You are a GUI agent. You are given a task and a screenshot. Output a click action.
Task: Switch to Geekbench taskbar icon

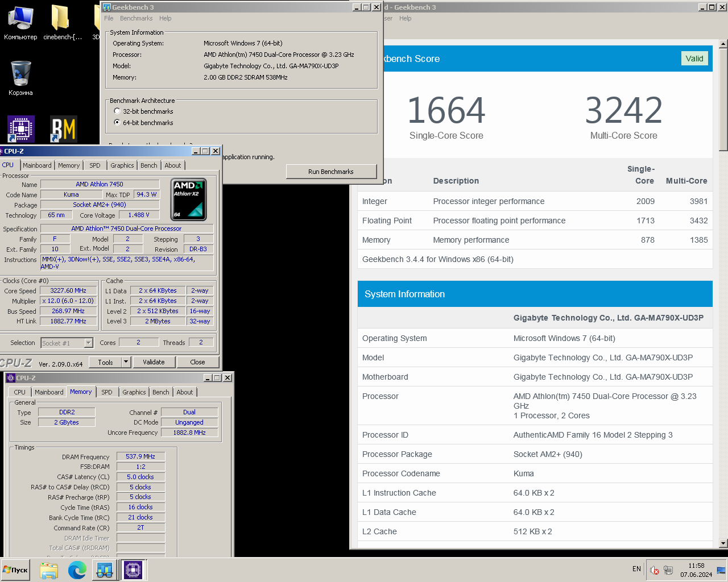pos(105,570)
